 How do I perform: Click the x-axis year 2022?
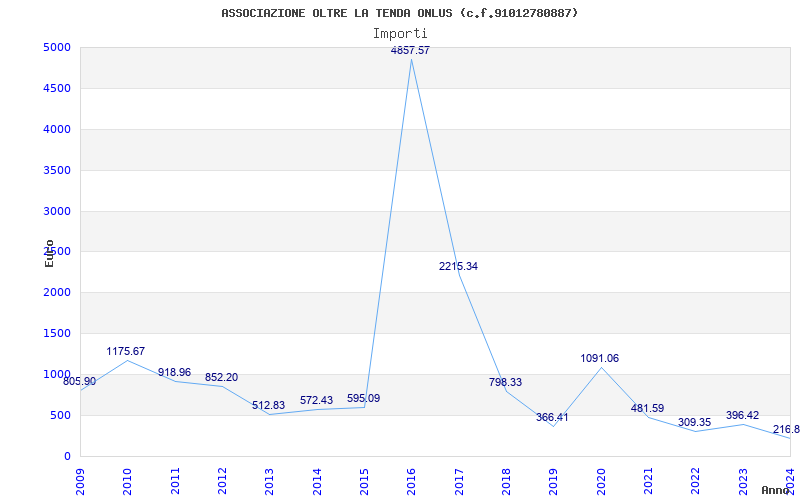pos(695,482)
